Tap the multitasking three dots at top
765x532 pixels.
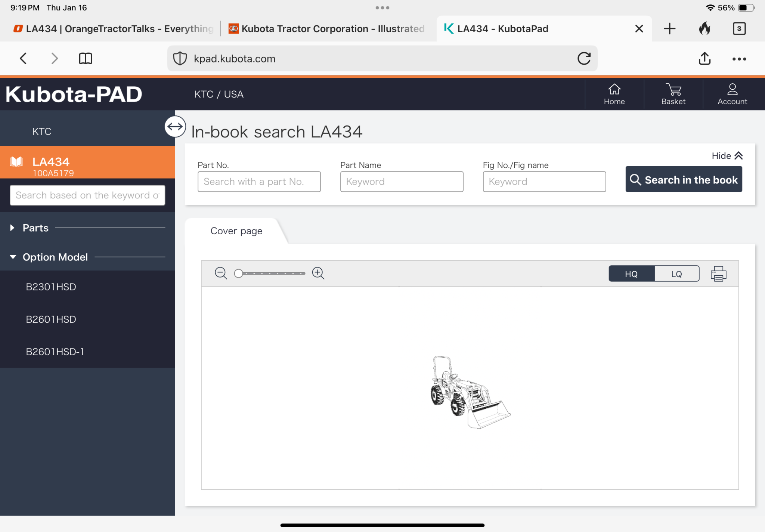(382, 7)
